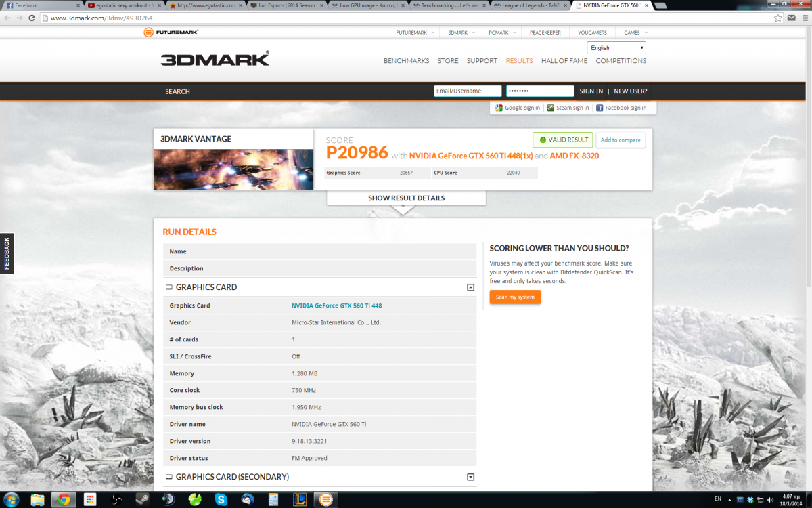The image size is (812, 508).
Task: Click the volume icon in system tray
Action: 770,501
